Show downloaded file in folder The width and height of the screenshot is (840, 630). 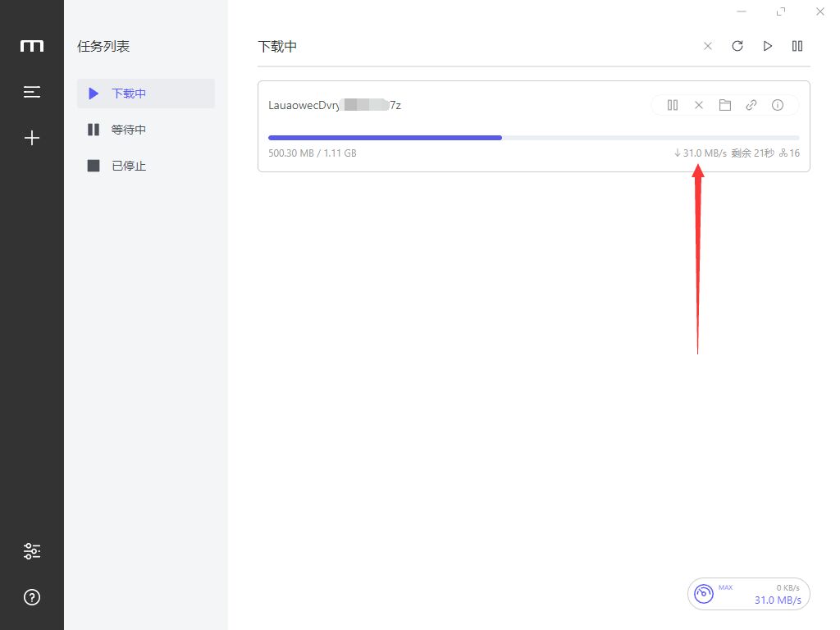click(725, 105)
